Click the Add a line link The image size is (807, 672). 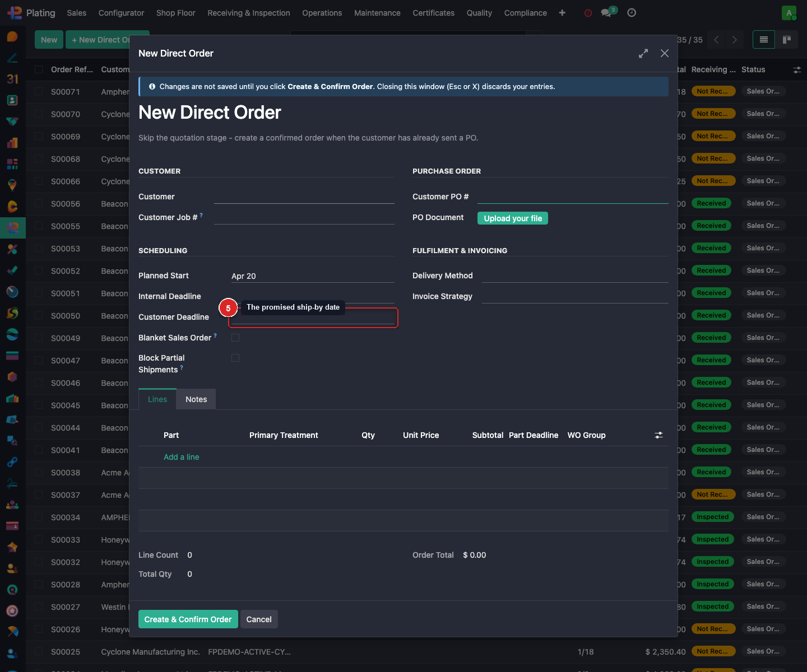181,457
